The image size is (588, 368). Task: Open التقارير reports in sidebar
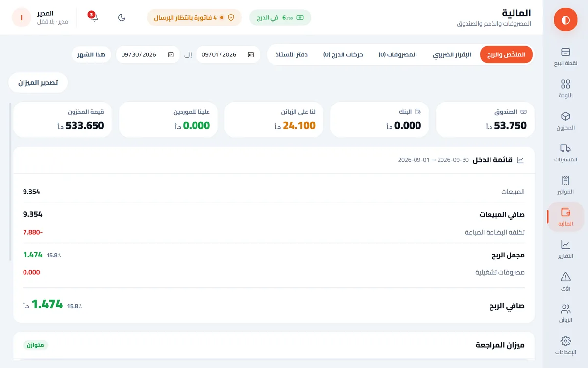tap(565, 249)
